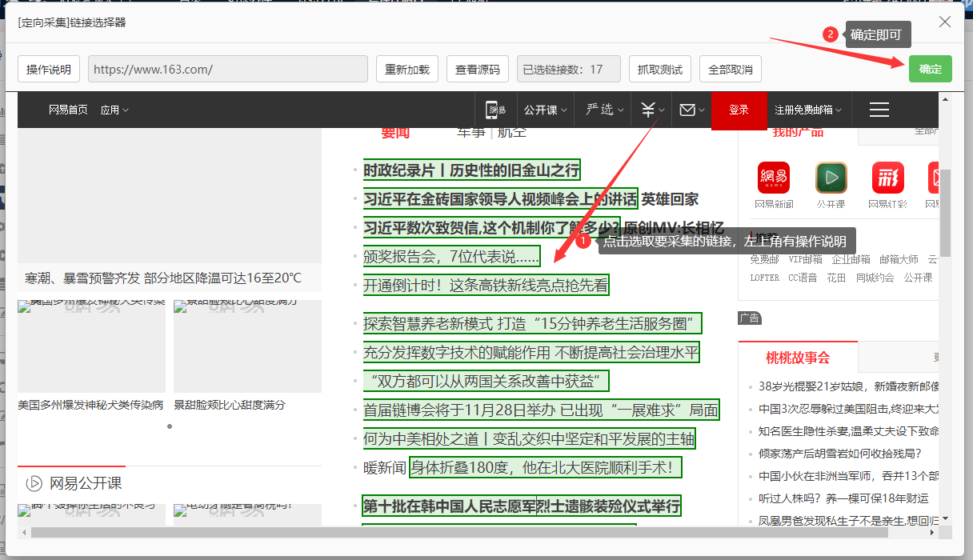Click 全部取消 to deselect all
This screenshot has height=560, width=973.
click(731, 69)
